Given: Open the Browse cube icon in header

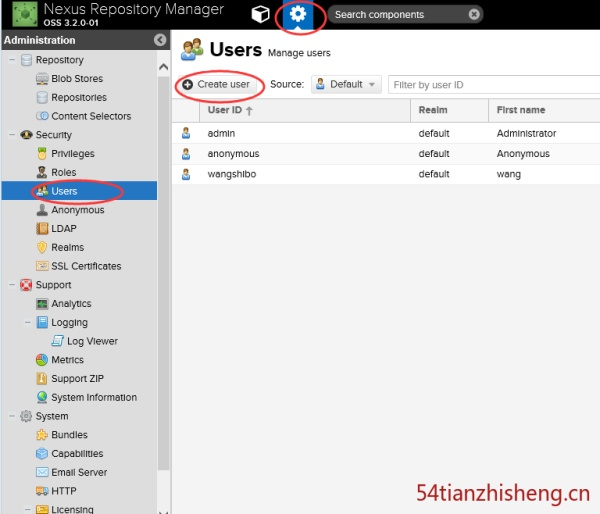Looking at the screenshot, I should coord(260,15).
